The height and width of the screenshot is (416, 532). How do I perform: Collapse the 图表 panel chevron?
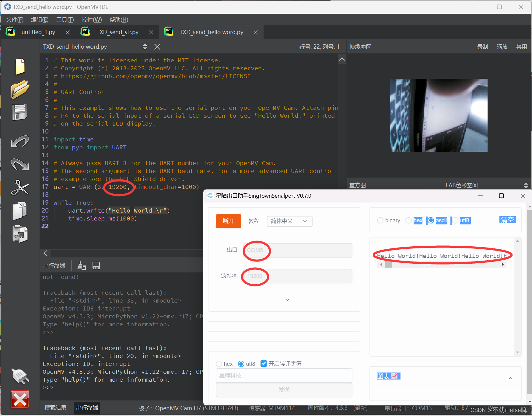click(x=511, y=378)
